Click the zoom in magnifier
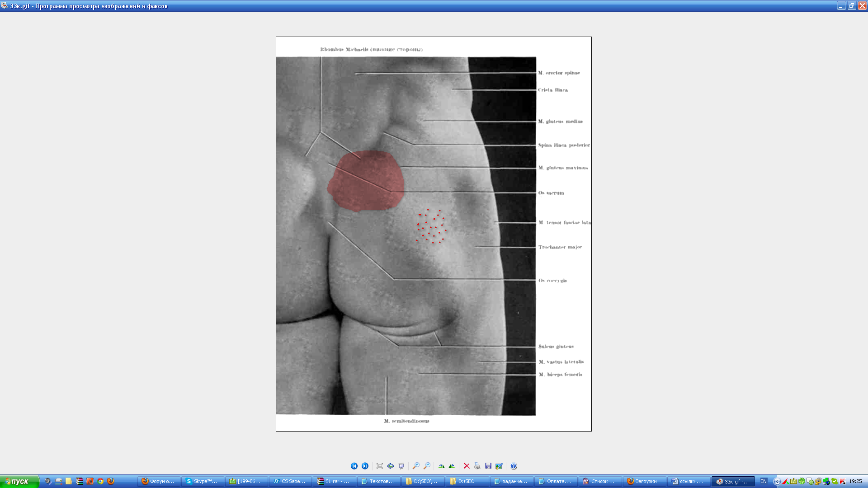This screenshot has height=488, width=868. click(416, 466)
